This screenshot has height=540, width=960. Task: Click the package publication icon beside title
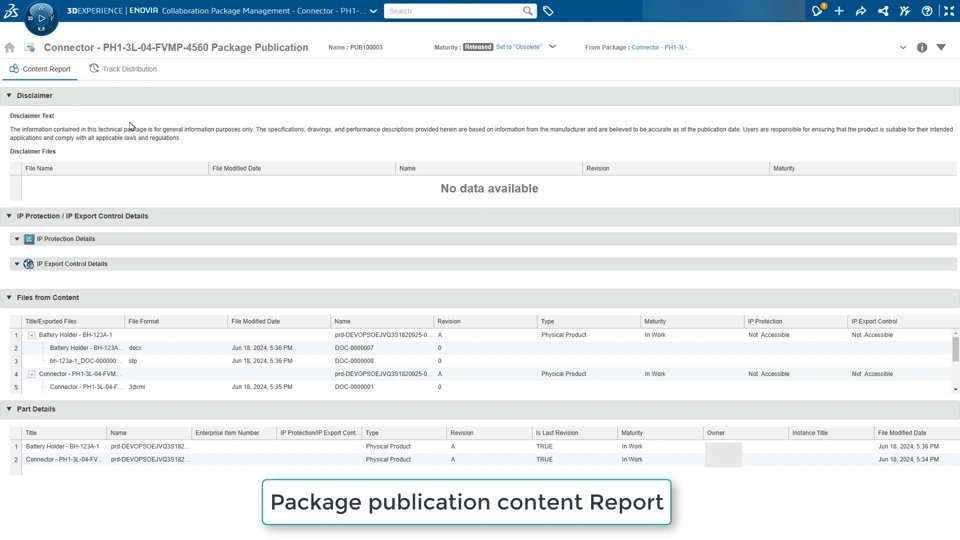[x=29, y=47]
